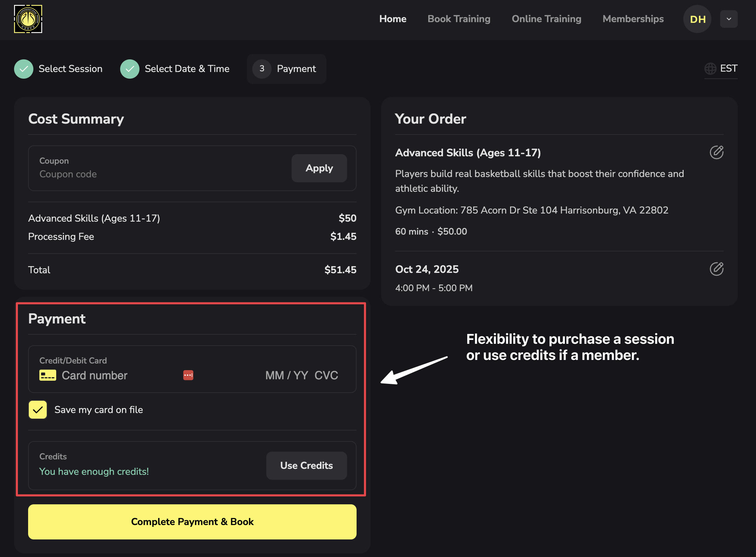Navigate to Online Training

click(x=546, y=19)
